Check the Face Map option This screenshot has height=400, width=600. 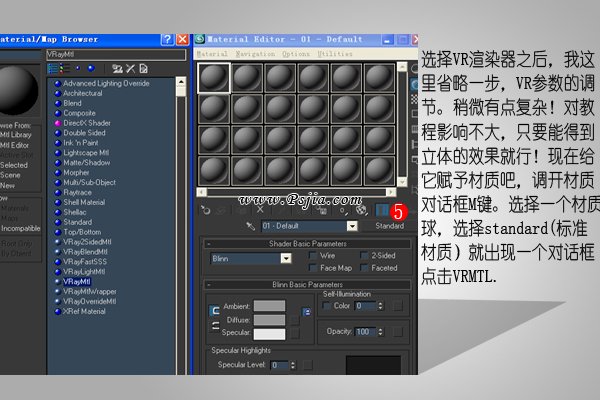click(x=314, y=268)
